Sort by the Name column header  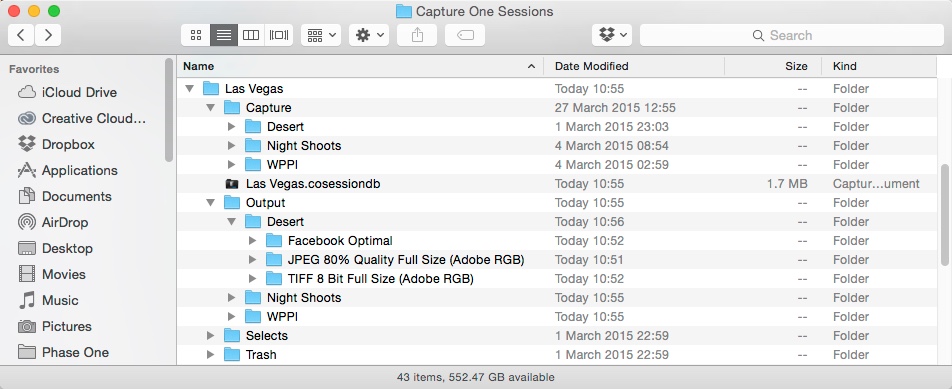coord(360,66)
